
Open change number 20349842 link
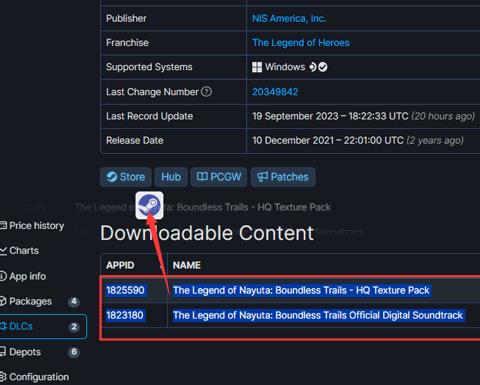coord(275,92)
